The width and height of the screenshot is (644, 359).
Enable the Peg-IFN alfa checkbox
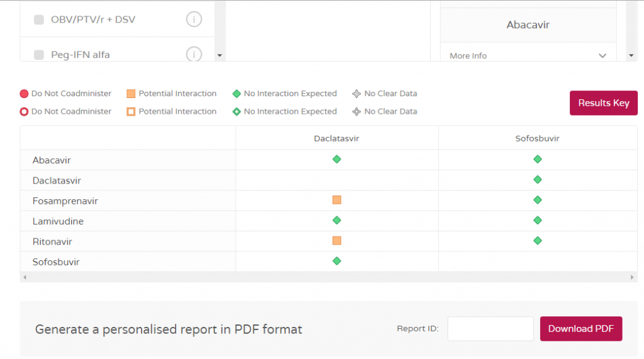pos(39,55)
